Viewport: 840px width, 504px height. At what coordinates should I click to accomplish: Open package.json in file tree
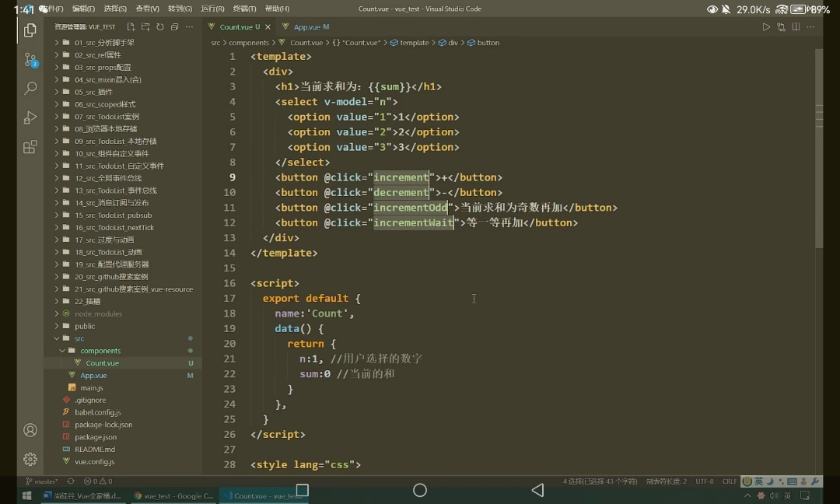96,436
